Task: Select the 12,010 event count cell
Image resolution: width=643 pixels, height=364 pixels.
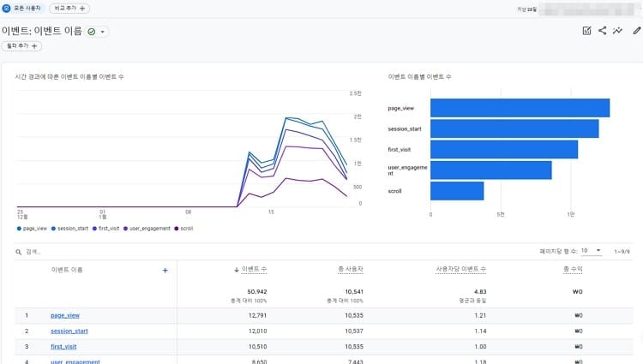Action: coord(257,331)
